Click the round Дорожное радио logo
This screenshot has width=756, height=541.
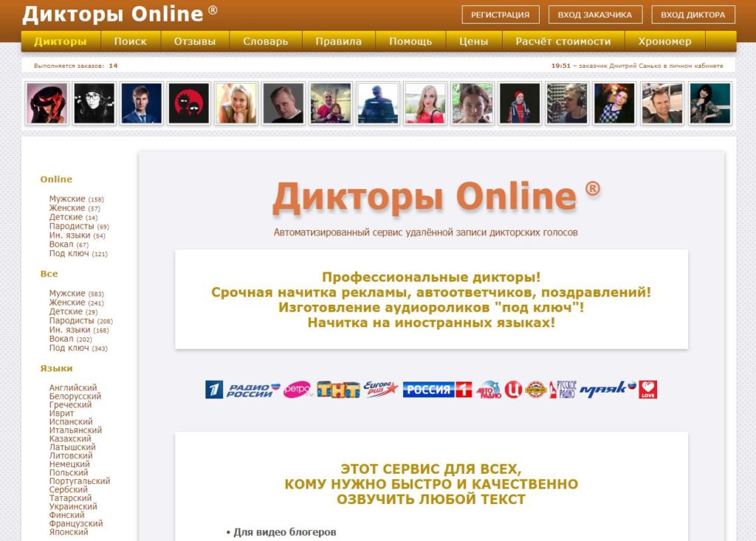point(535,389)
